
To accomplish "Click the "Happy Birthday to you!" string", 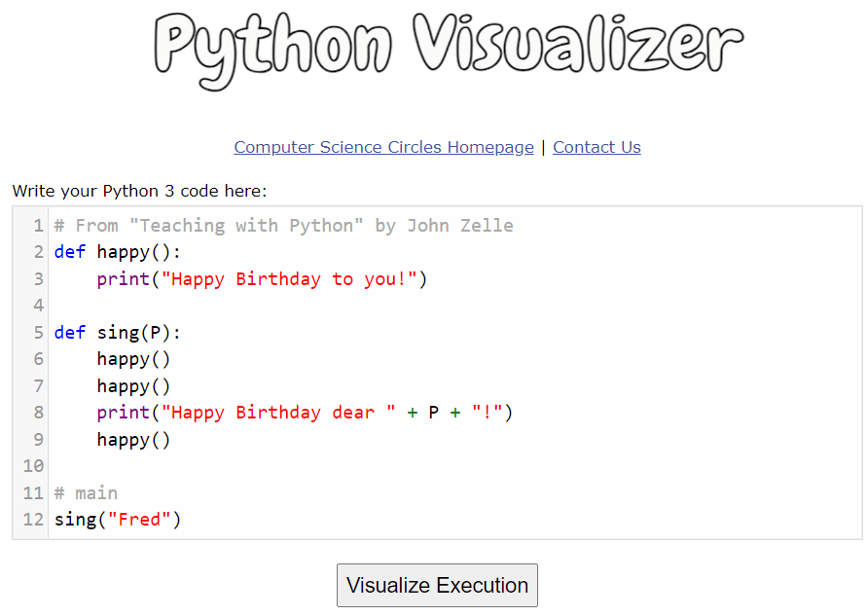I will pos(289,279).
